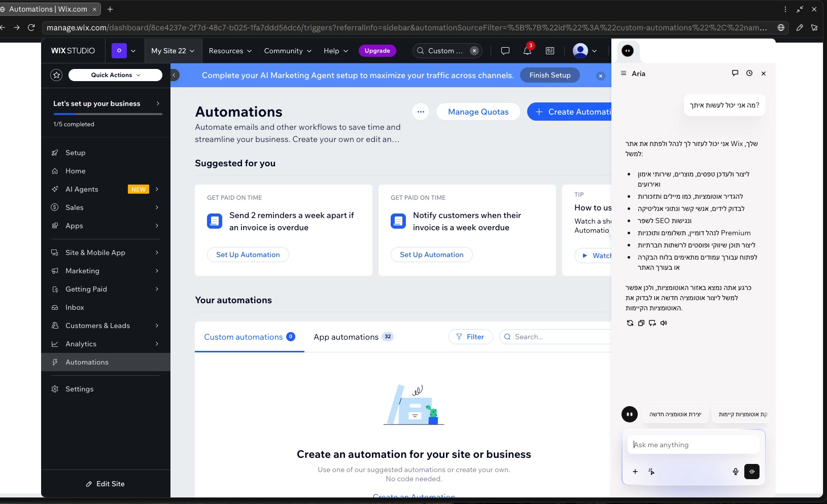Viewport: 827px width, 504px height.
Task: Set up the notify customers overdue automation
Action: (432, 255)
